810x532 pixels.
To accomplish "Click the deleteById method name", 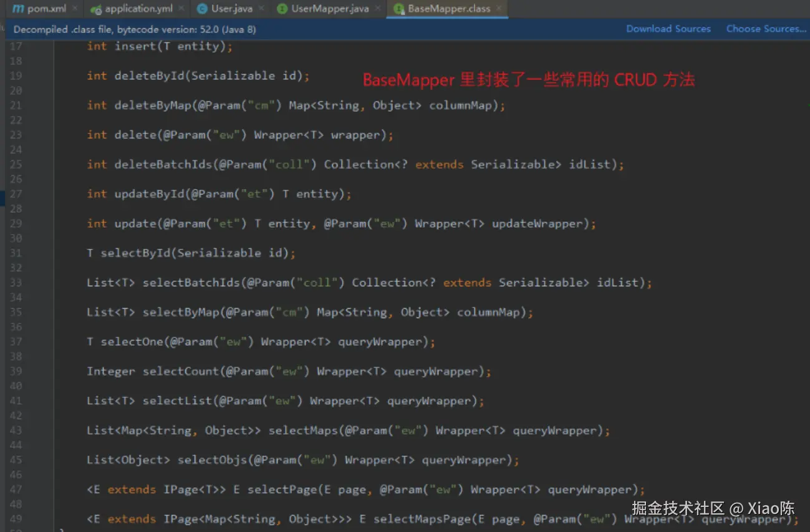I will (149, 75).
